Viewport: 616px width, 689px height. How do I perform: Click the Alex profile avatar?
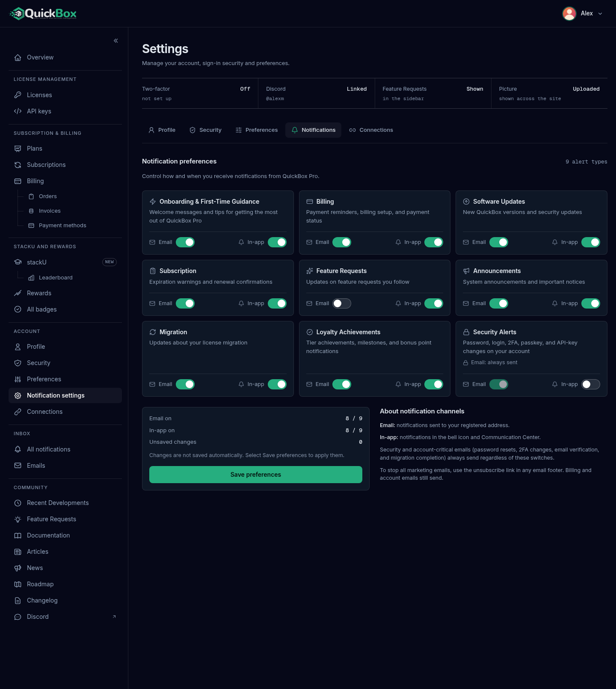[569, 14]
